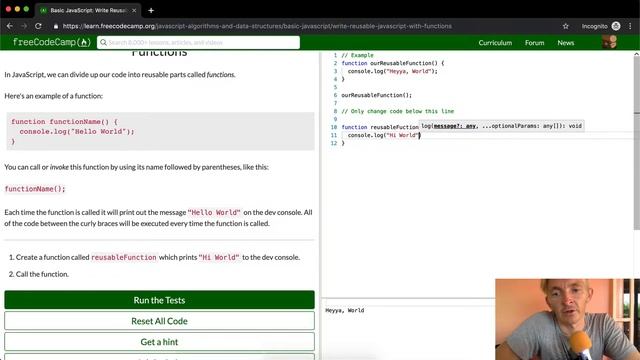Click Reset All Code button
Screen dimensions: 640x360
tap(159, 321)
